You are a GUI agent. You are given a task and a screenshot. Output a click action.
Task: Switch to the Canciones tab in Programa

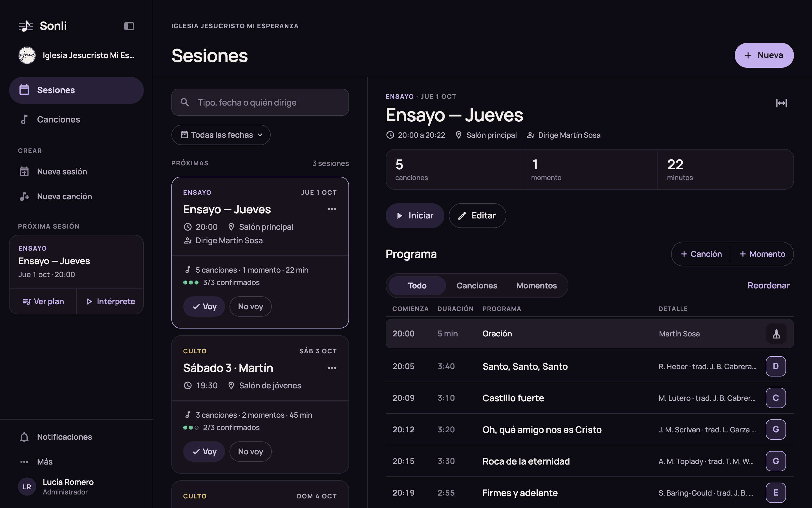477,286
